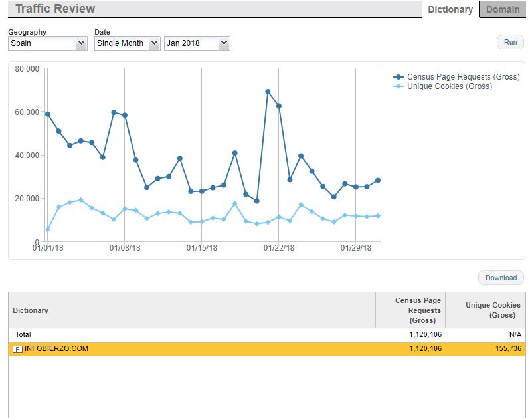Click Unique Cookies legend marker

point(399,86)
